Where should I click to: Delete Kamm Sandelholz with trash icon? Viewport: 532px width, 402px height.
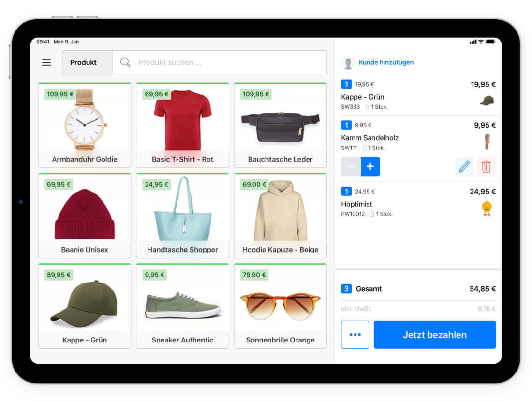(486, 166)
